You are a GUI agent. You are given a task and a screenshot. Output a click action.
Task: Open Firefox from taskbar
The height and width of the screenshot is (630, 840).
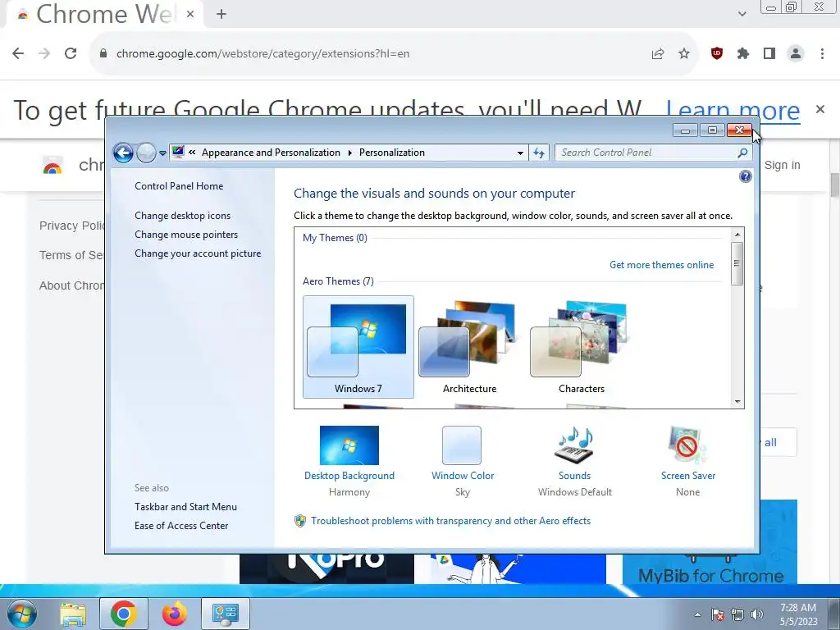[175, 614]
